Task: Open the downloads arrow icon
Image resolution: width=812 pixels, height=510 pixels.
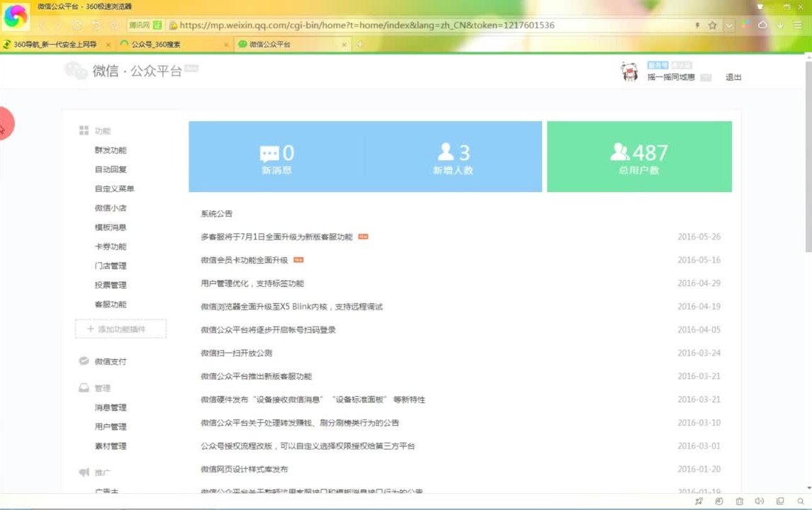Action: pyautogui.click(x=780, y=25)
